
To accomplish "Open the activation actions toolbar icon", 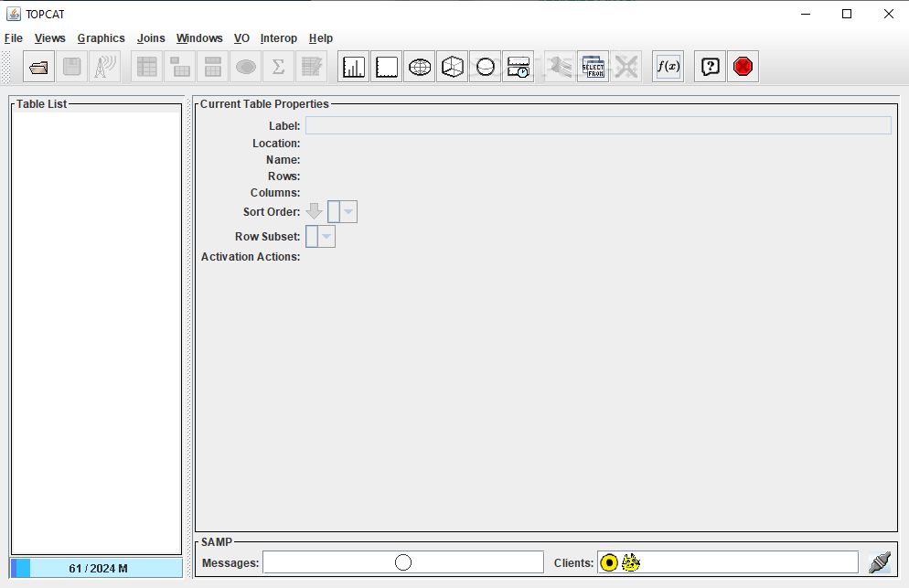I will (x=312, y=67).
